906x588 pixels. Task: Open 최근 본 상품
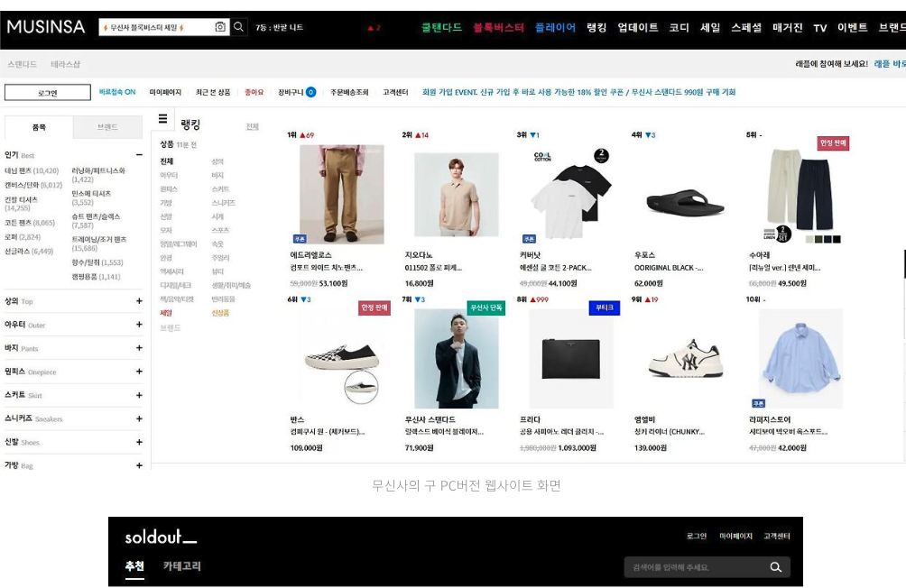tap(213, 92)
